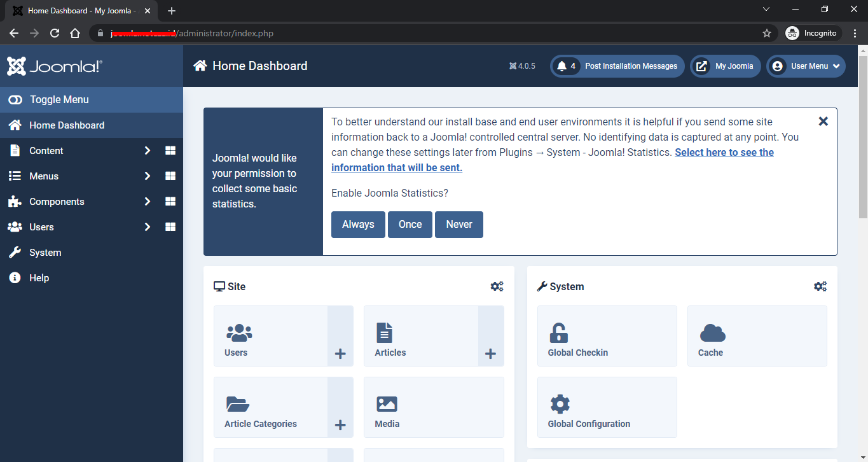The height and width of the screenshot is (462, 868).
Task: Open the Articles quick icon tile
Action: coord(421,336)
